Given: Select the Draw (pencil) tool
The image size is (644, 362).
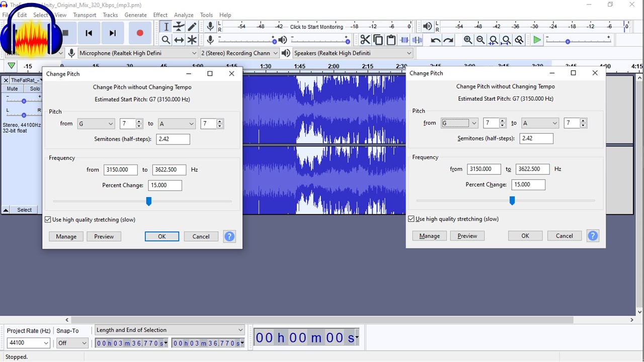Looking at the screenshot, I should tap(192, 27).
